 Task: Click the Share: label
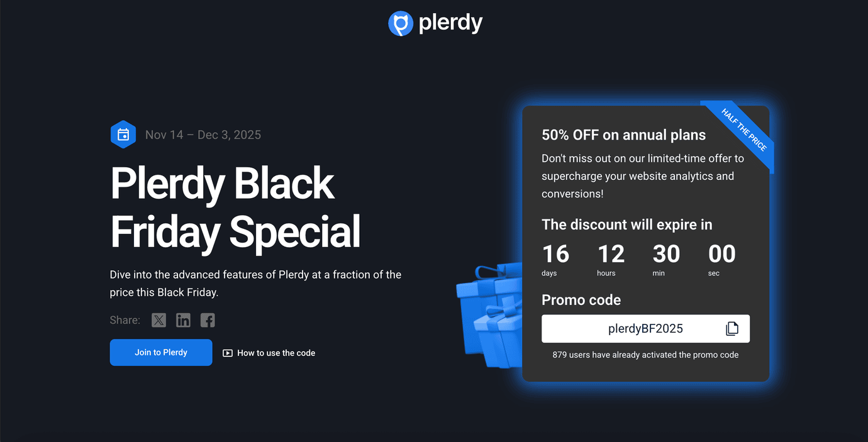(x=125, y=320)
